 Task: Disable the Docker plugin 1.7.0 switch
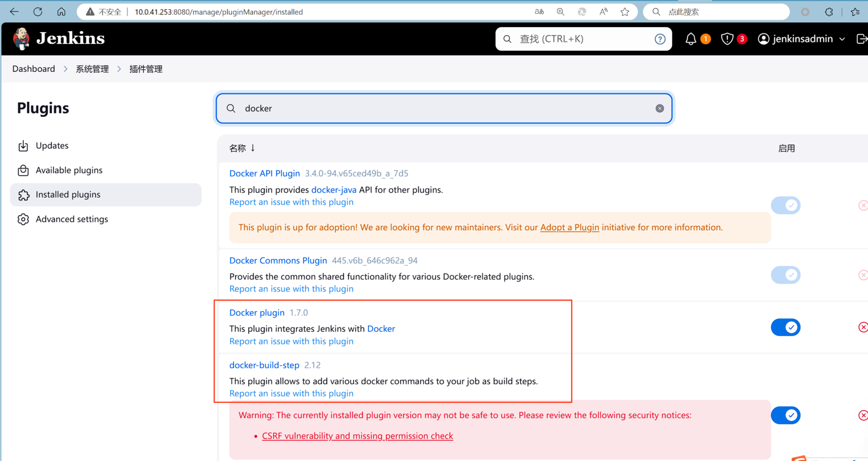(785, 327)
